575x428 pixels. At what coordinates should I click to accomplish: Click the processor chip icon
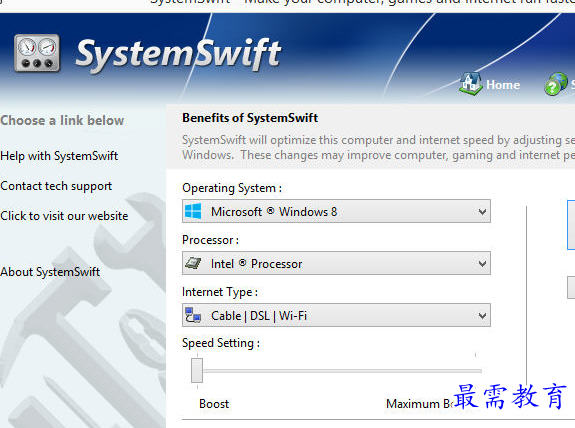click(x=193, y=263)
